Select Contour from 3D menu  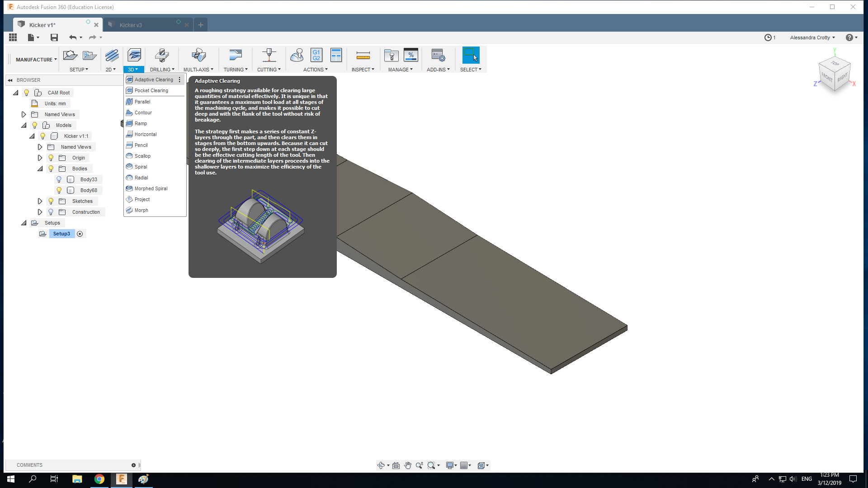155,113
